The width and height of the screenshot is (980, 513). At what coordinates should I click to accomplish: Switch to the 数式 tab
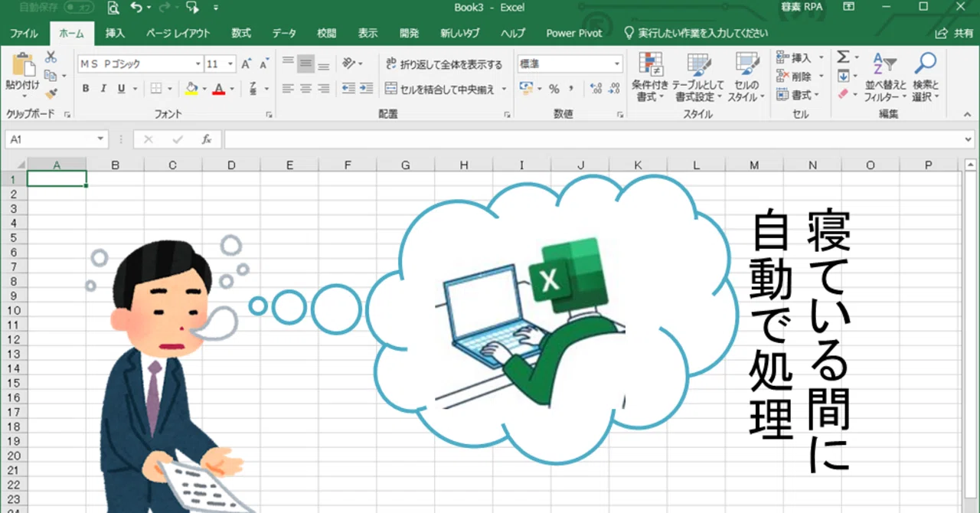(241, 33)
